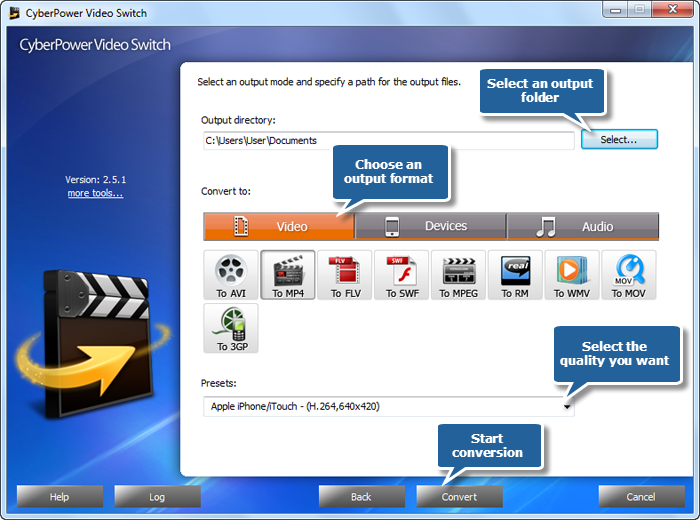Click the Select... output folder button
The height and width of the screenshot is (520, 700).
[x=619, y=139]
